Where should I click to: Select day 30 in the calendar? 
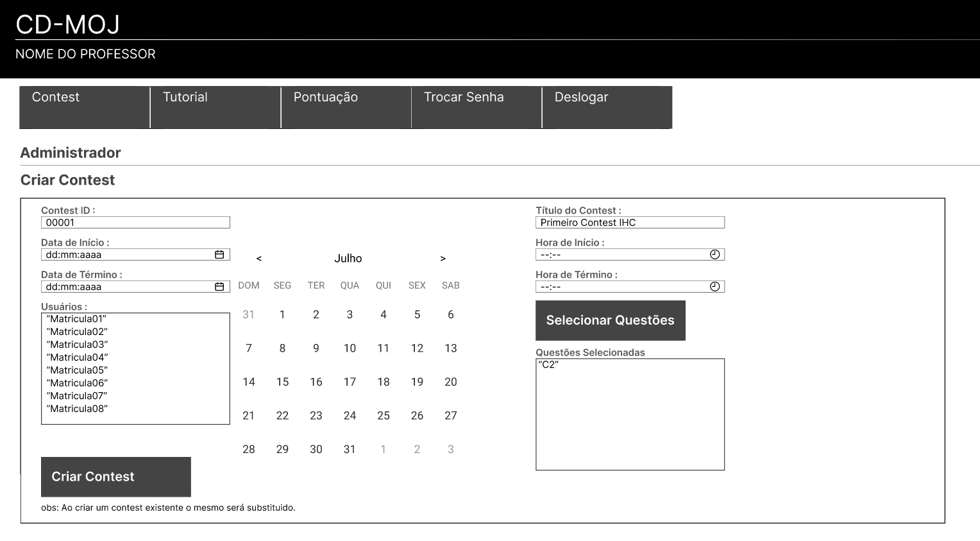tap(316, 449)
